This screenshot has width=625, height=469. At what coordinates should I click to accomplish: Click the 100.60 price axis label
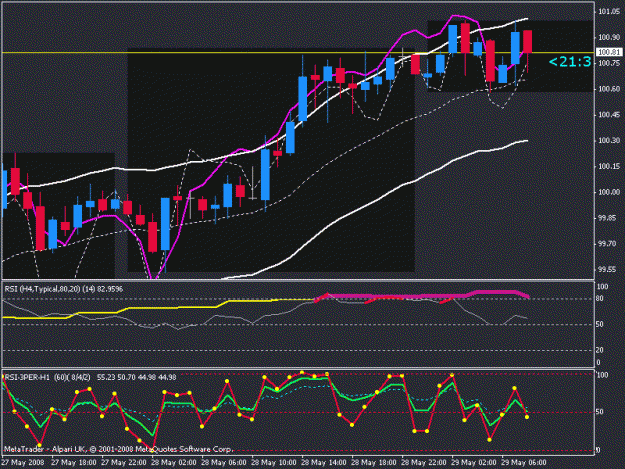[x=609, y=89]
